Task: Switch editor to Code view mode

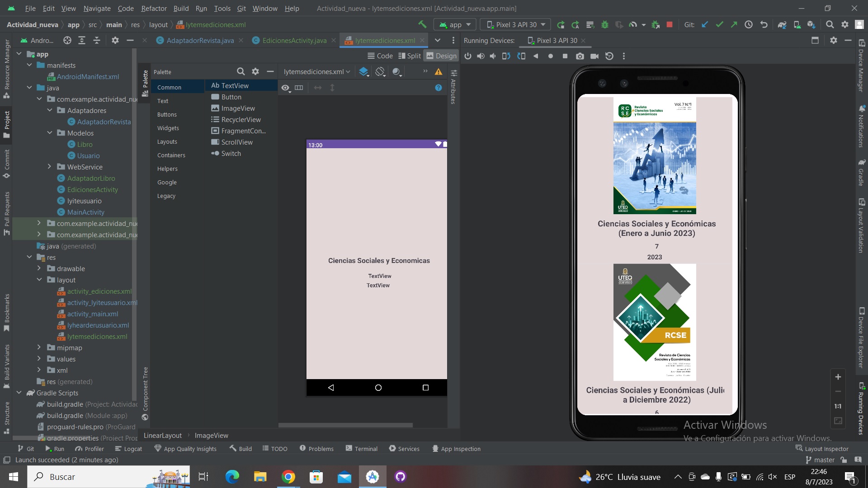Action: pyautogui.click(x=380, y=56)
